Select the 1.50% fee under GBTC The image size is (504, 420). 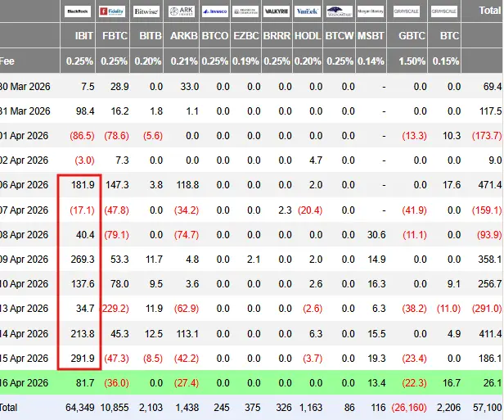(412, 61)
